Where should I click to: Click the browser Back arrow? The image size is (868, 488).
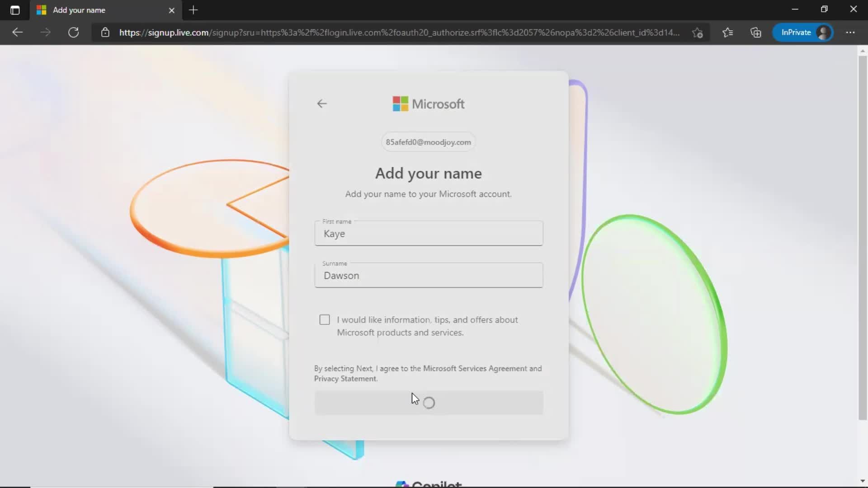click(17, 33)
